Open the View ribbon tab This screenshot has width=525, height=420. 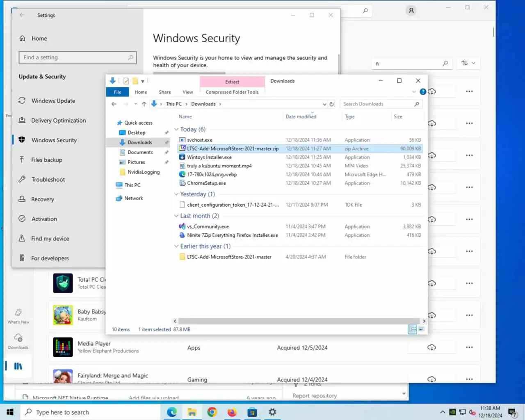pos(188,92)
